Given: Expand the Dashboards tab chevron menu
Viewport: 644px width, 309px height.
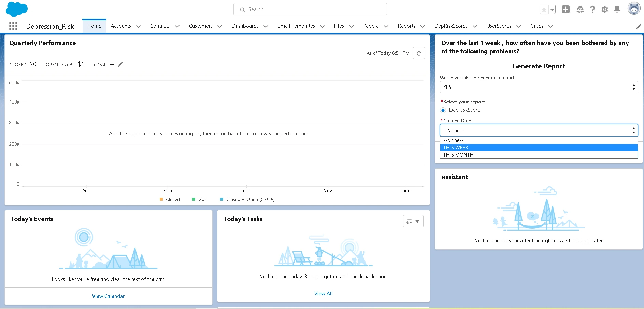Looking at the screenshot, I should (266, 26).
